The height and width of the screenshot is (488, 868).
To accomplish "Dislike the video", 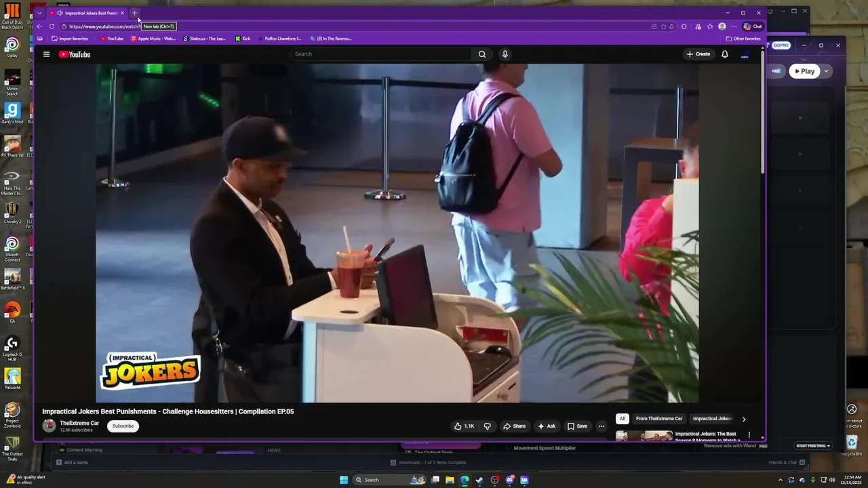I will [487, 426].
